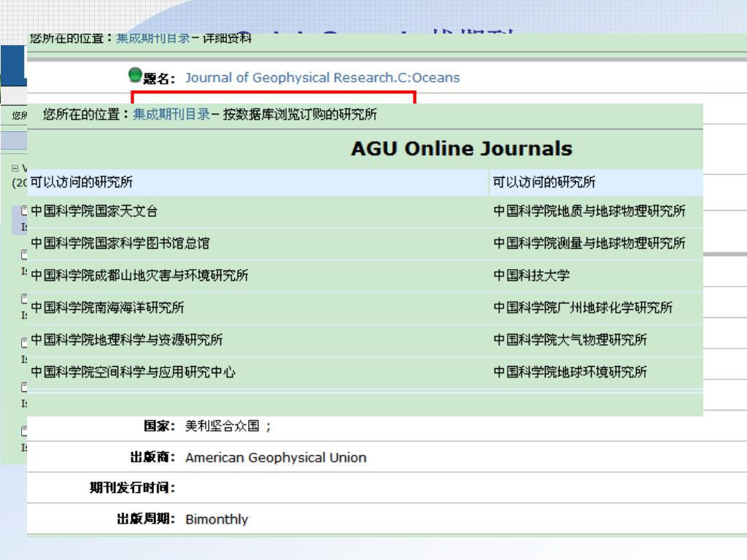Choose 中国科学院南海海洋研究所 entry
The height and width of the screenshot is (560, 747).
[107, 308]
